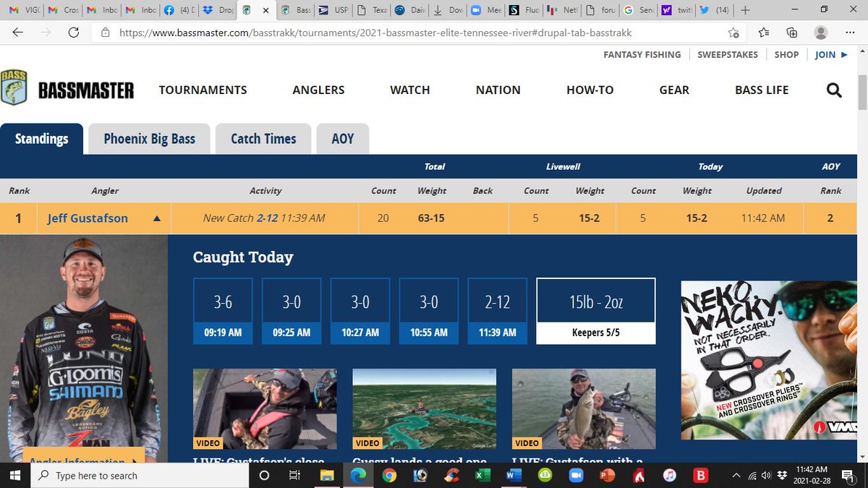Open Excel from the taskbar
Image resolution: width=868 pixels, height=488 pixels.
483,475
